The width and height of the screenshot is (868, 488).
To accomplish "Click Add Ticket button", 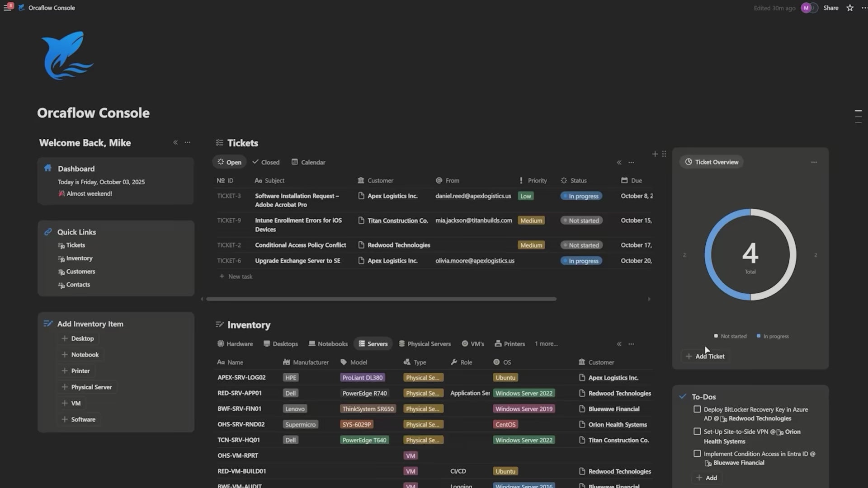I will (x=705, y=357).
